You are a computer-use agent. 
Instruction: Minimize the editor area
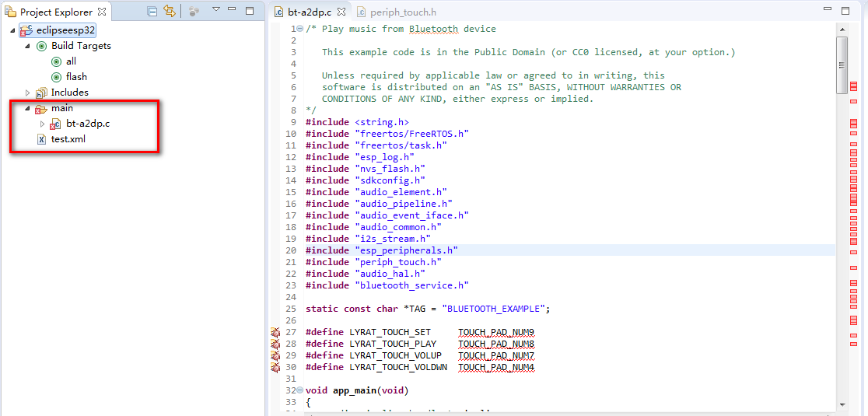828,9
